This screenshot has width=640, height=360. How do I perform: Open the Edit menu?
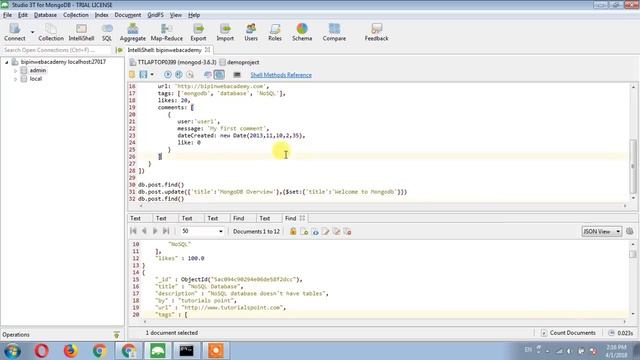tap(23, 15)
